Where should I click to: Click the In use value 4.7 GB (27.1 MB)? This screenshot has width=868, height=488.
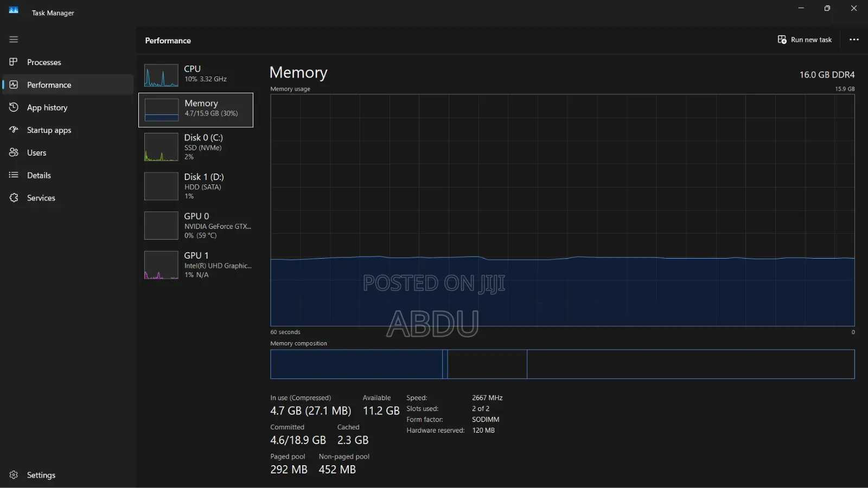(x=311, y=411)
